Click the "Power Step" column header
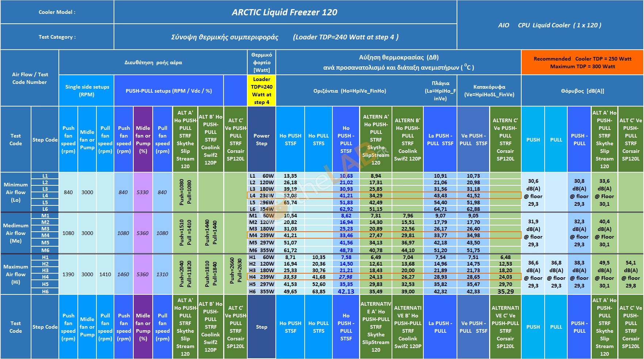 pyautogui.click(x=262, y=139)
